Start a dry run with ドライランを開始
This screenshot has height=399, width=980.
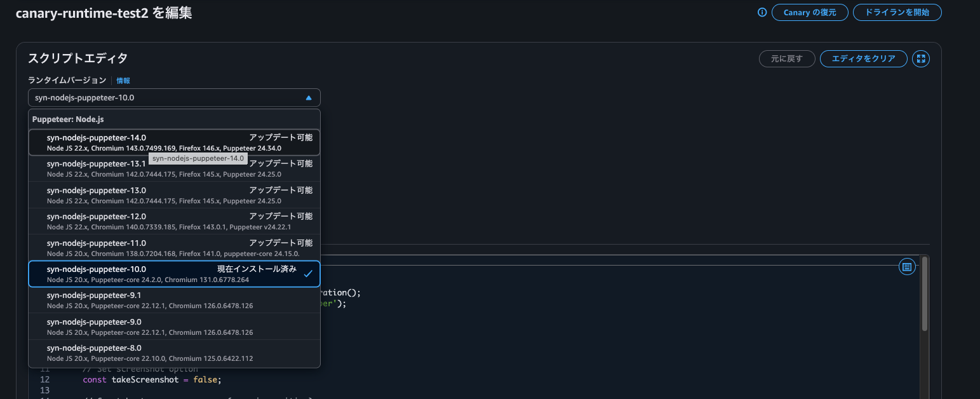pos(897,13)
